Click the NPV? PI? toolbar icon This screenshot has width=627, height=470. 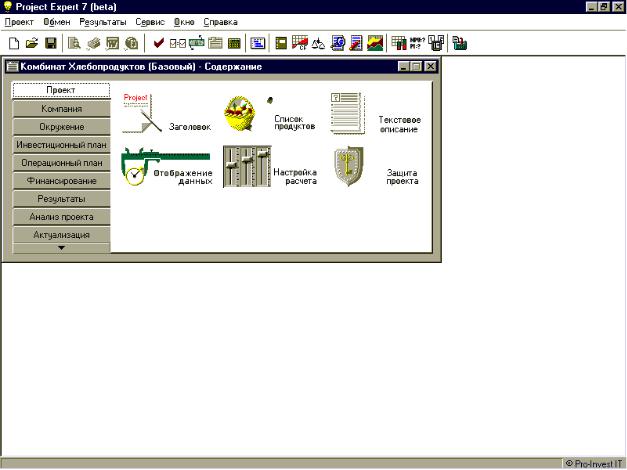pyautogui.click(x=417, y=43)
